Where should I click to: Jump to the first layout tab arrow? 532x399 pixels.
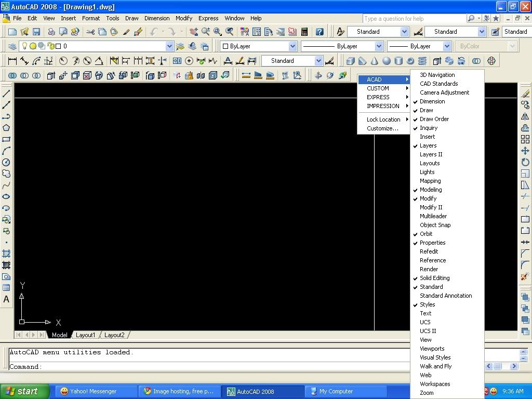tap(18, 335)
